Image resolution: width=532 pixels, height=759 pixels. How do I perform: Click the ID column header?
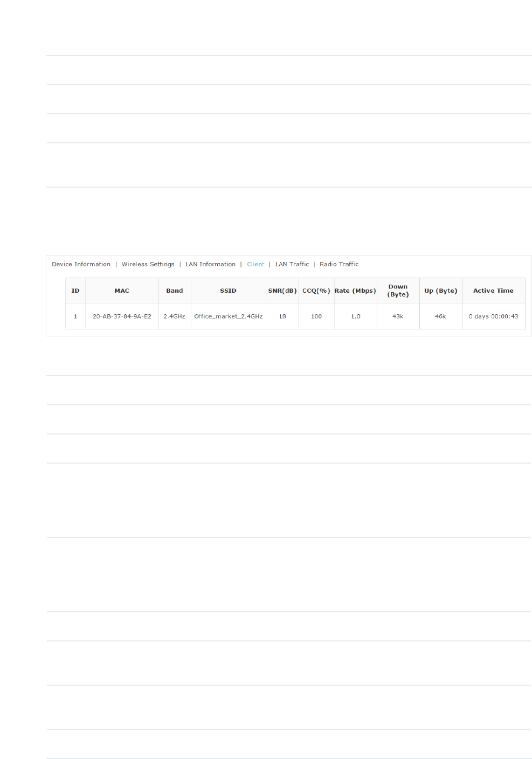point(75,291)
